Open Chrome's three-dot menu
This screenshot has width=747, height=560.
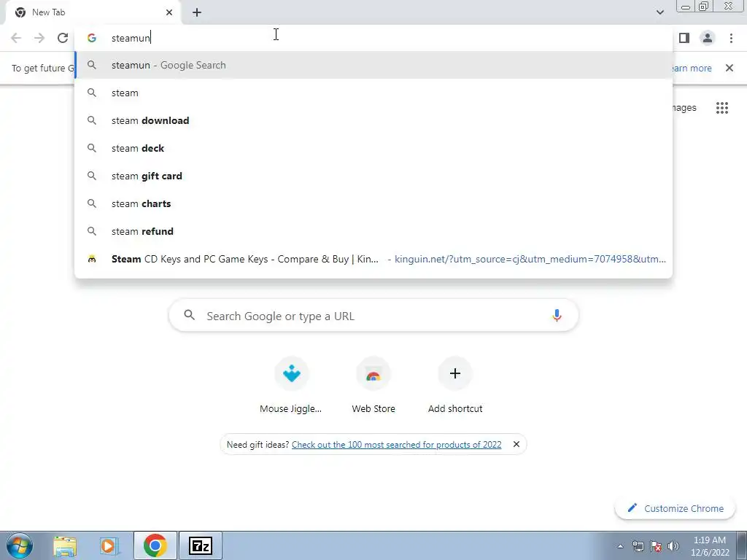[731, 38]
